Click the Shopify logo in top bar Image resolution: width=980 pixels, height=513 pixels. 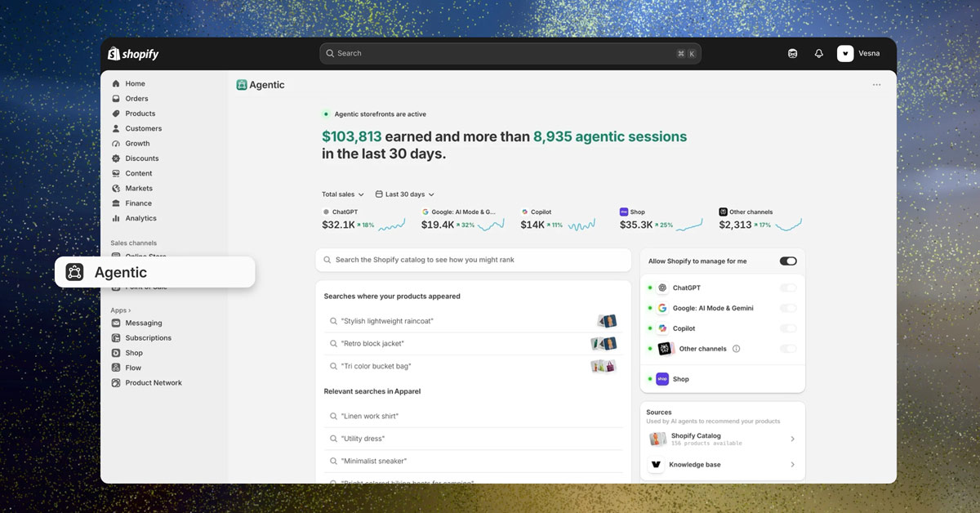click(x=133, y=54)
